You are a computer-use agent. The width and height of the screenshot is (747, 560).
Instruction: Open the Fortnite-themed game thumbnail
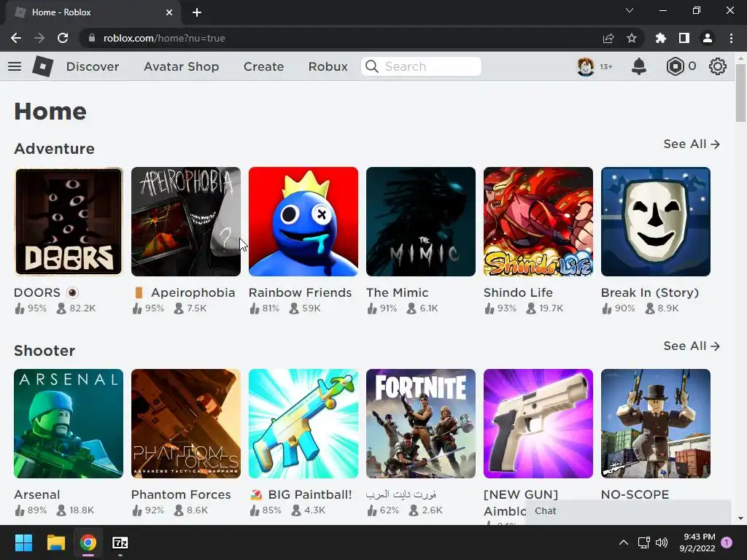421,424
